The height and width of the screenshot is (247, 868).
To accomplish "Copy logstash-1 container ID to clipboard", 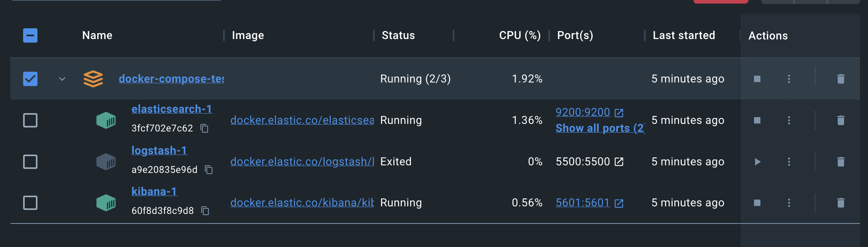I will click(209, 170).
